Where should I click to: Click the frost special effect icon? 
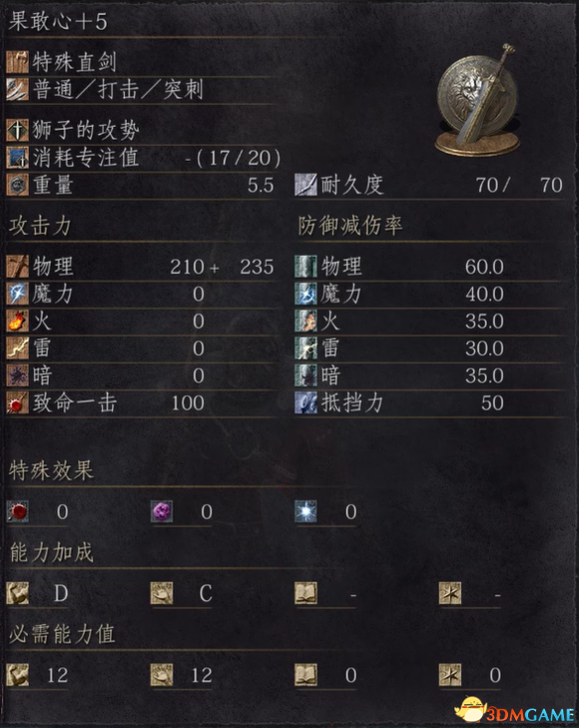click(x=306, y=511)
